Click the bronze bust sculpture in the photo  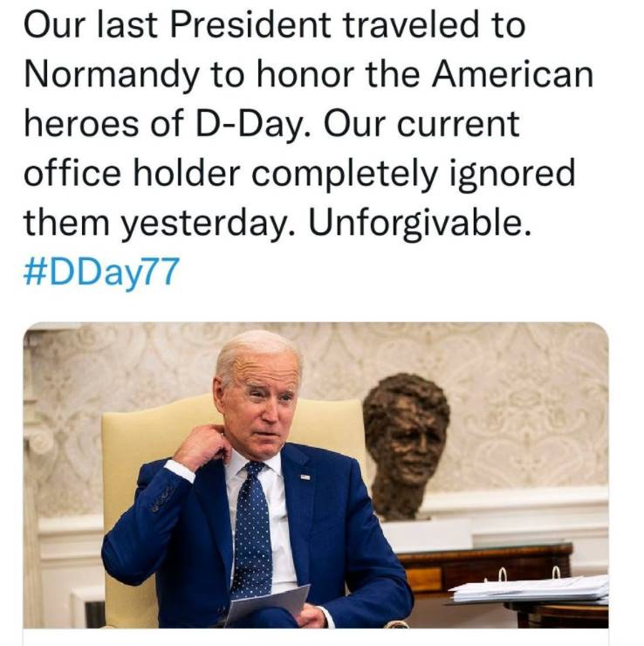tap(405, 447)
